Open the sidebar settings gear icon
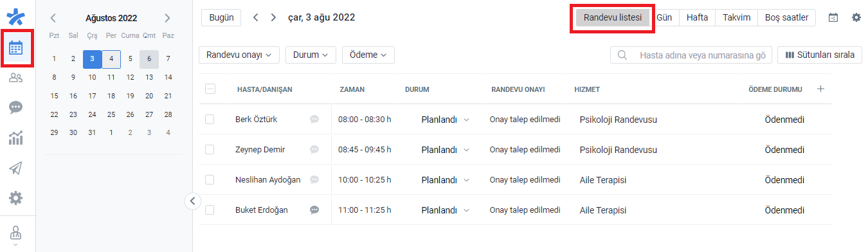Viewport: 868px width, 252px height. (17, 198)
